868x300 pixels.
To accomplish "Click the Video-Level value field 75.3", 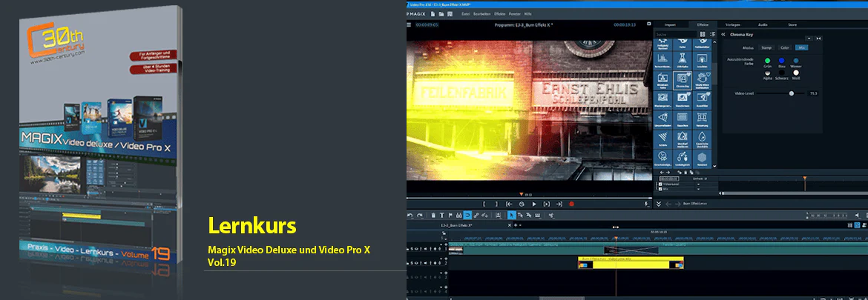I will 814,93.
